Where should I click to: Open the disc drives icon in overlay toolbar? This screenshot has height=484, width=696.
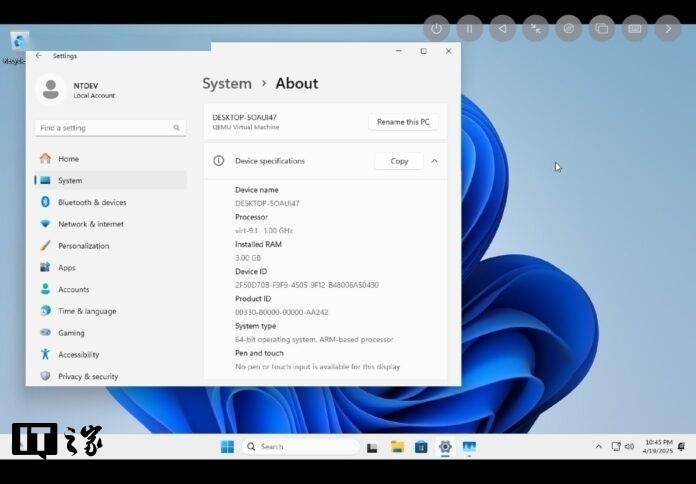569,29
